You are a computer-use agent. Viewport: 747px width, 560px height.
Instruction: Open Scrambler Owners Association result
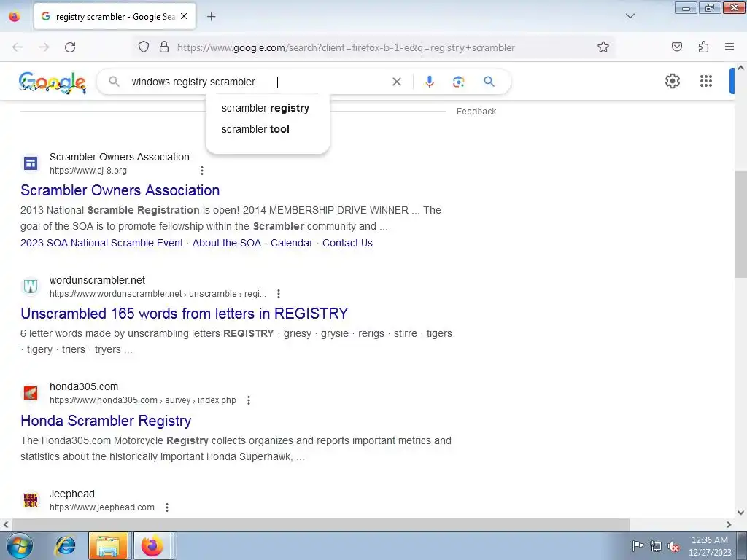(x=120, y=190)
